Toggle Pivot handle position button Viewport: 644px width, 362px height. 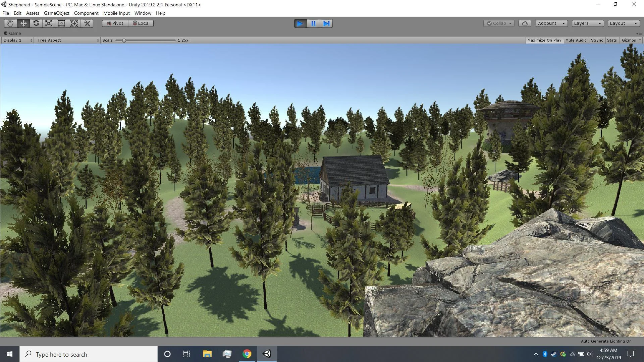115,23
